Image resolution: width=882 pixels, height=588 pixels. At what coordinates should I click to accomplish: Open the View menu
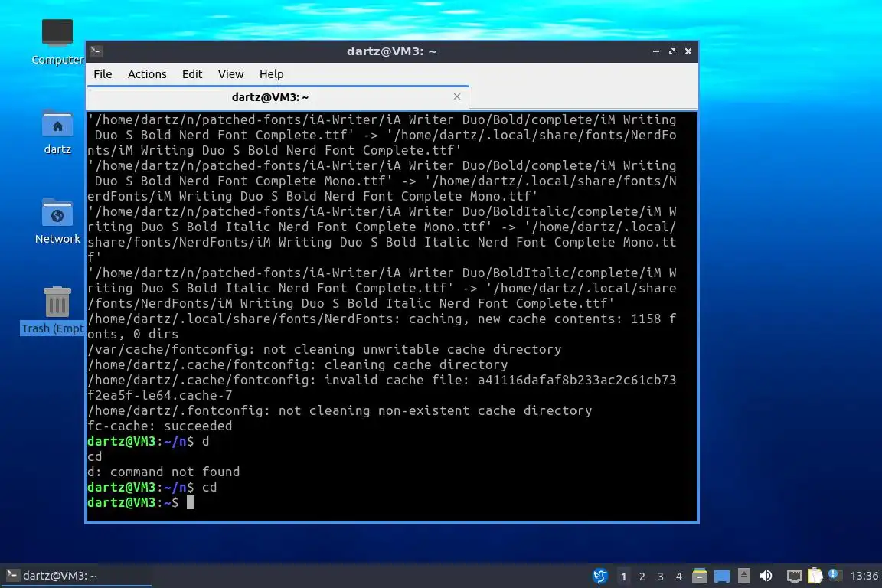pos(230,74)
